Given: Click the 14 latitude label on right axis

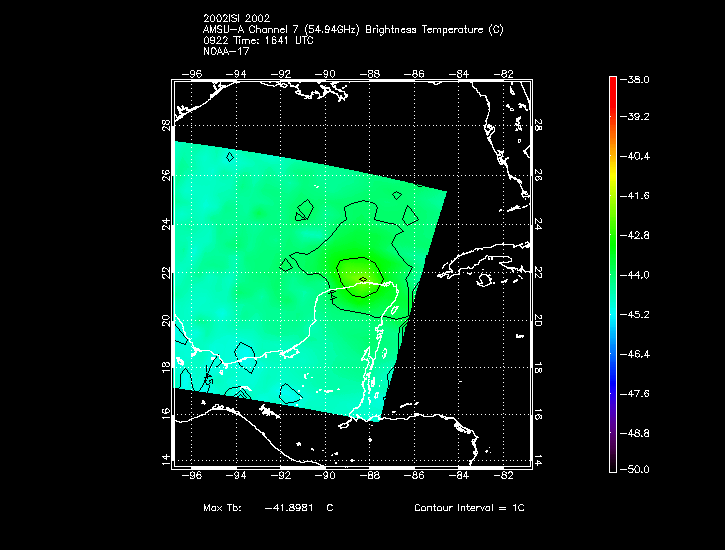Looking at the screenshot, I should pyautogui.click(x=538, y=460).
